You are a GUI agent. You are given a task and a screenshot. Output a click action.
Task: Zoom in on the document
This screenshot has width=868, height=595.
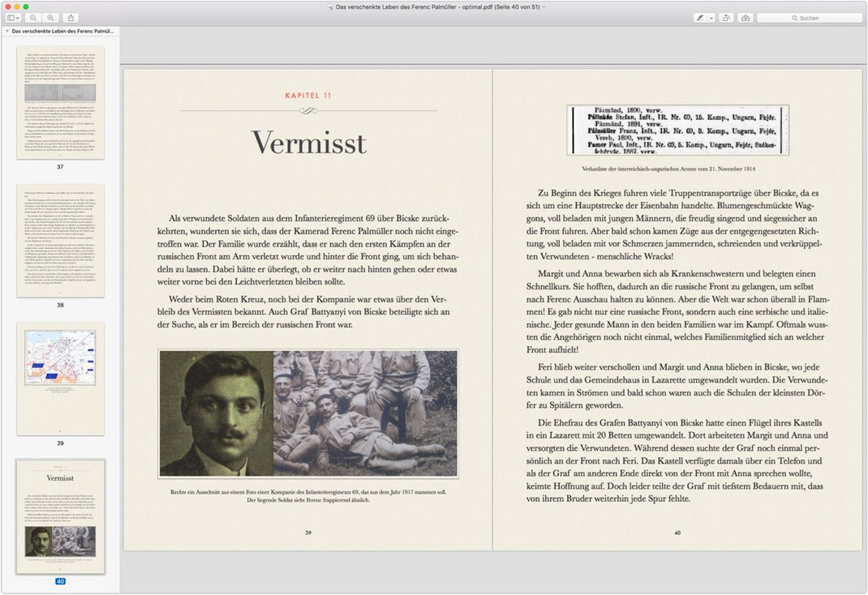click(50, 18)
